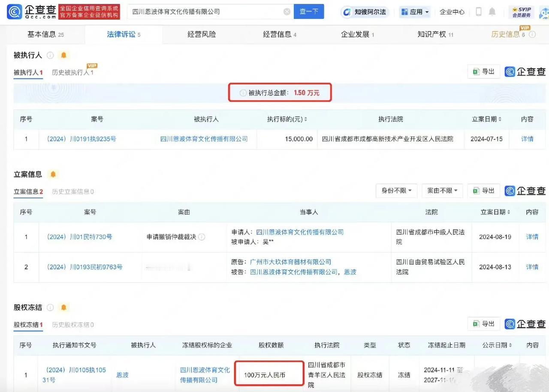Open 企业中心
The height and width of the screenshot is (392, 549).
pos(452,12)
